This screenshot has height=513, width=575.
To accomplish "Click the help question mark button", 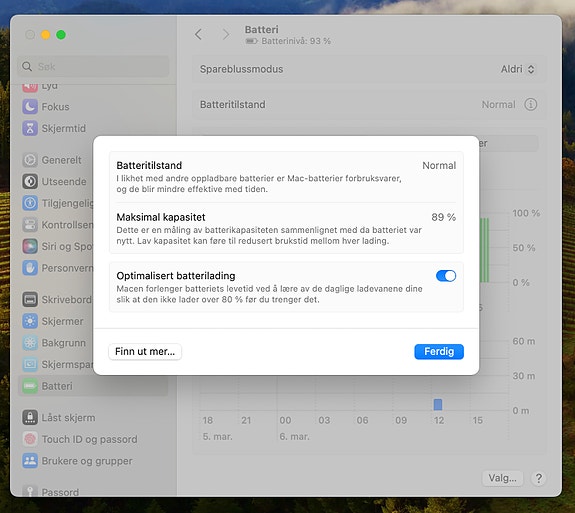I will pyautogui.click(x=538, y=478).
